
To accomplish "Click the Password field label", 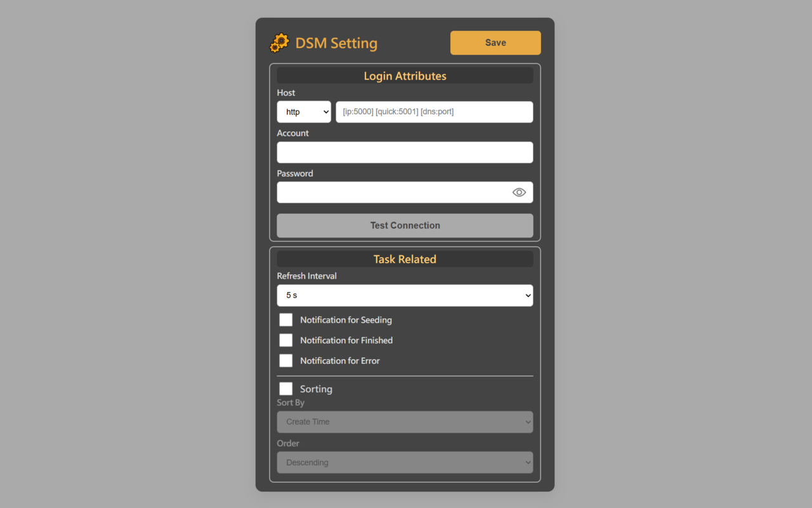I will click(x=295, y=173).
